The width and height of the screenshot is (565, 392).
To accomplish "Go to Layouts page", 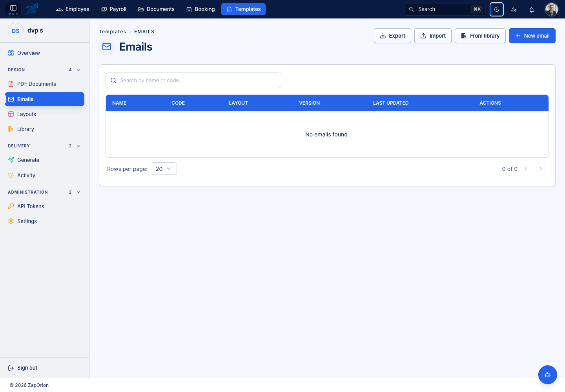I will point(44,114).
